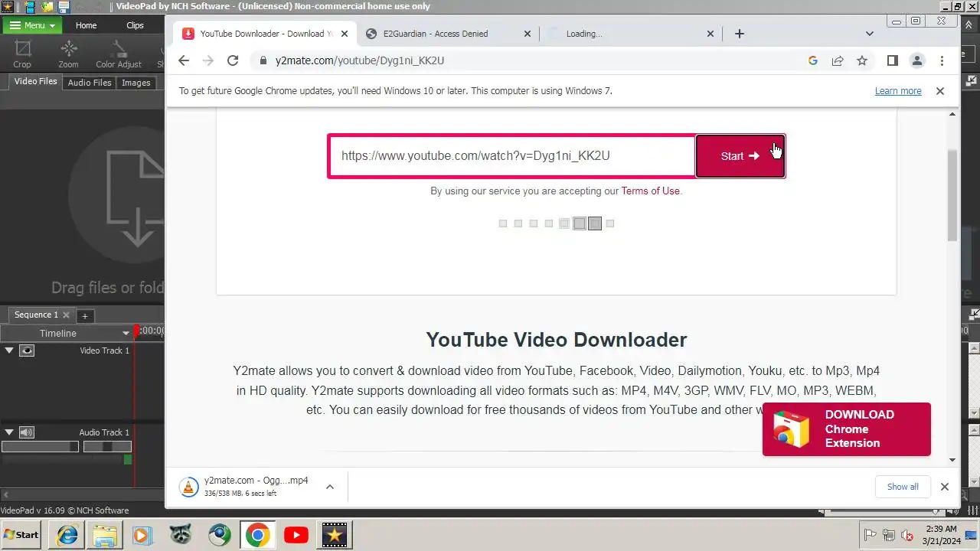Go back in Chrome browser
Image resolution: width=980 pixels, height=551 pixels.
(x=183, y=60)
